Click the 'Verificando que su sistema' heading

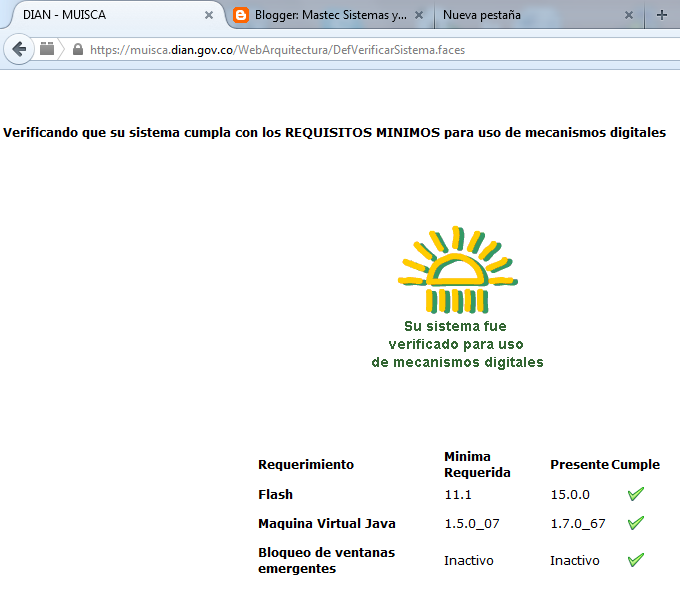point(334,132)
